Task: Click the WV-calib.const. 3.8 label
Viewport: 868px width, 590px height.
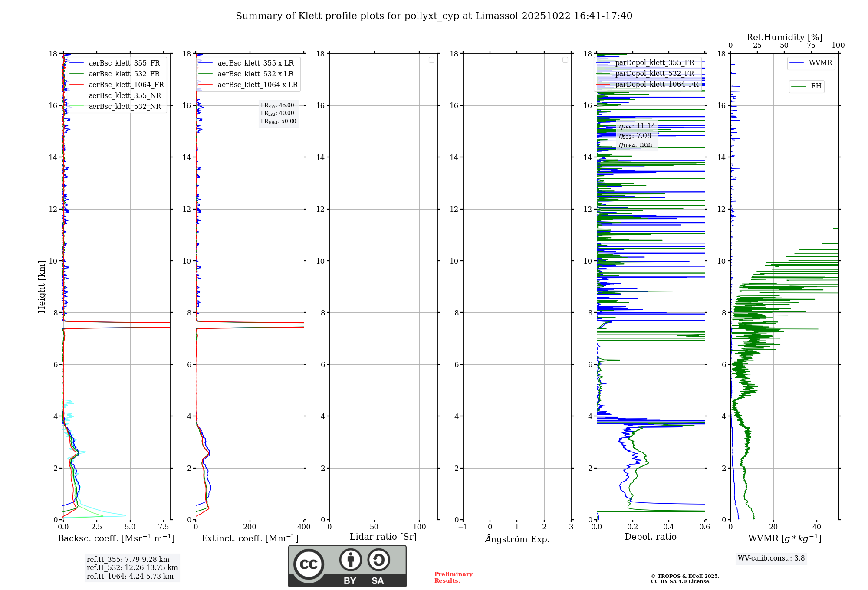Action: tap(771, 558)
